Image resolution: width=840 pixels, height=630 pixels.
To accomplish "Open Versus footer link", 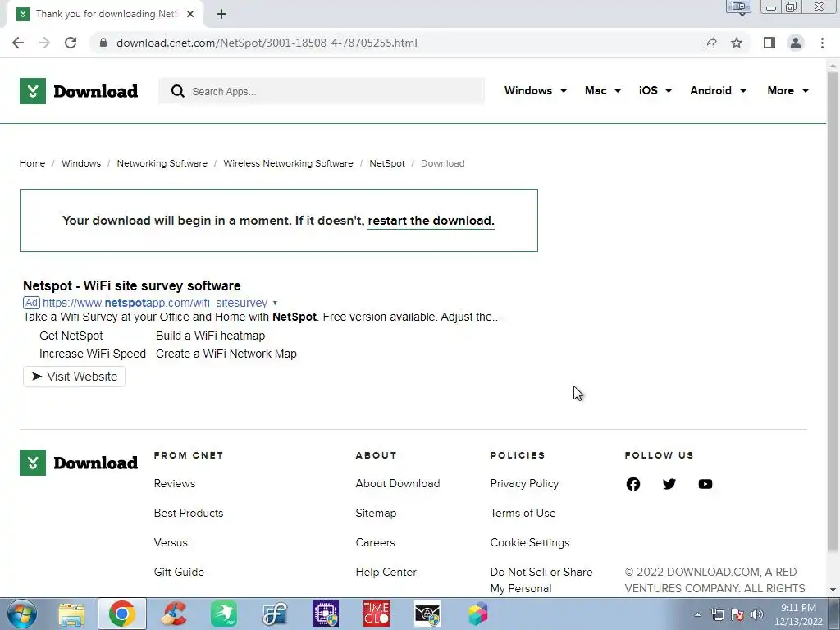I will (171, 543).
